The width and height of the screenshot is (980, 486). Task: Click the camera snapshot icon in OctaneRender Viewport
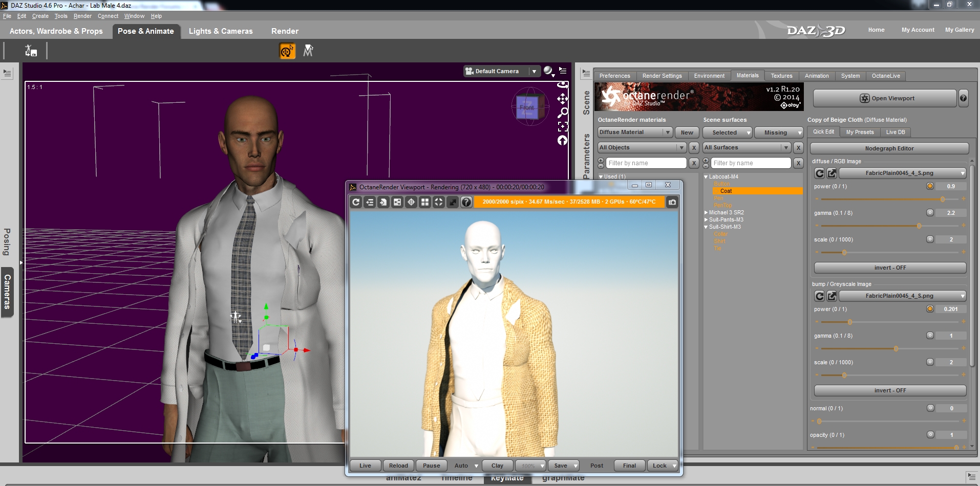tap(672, 202)
